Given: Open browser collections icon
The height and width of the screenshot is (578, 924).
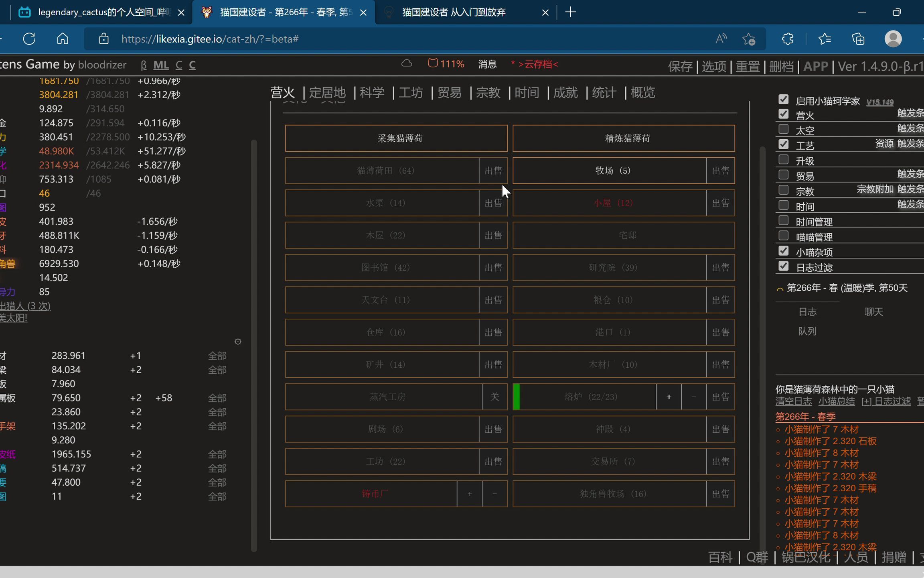Looking at the screenshot, I should point(858,39).
